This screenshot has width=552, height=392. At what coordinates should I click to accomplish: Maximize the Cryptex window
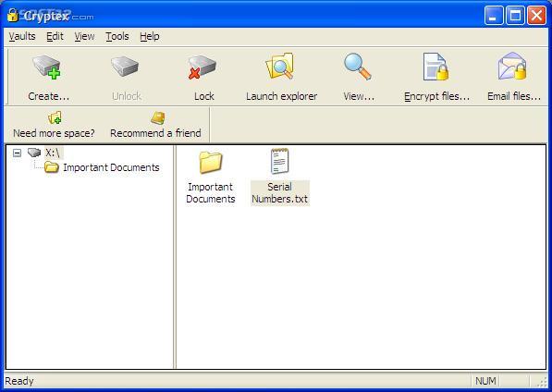click(515, 15)
